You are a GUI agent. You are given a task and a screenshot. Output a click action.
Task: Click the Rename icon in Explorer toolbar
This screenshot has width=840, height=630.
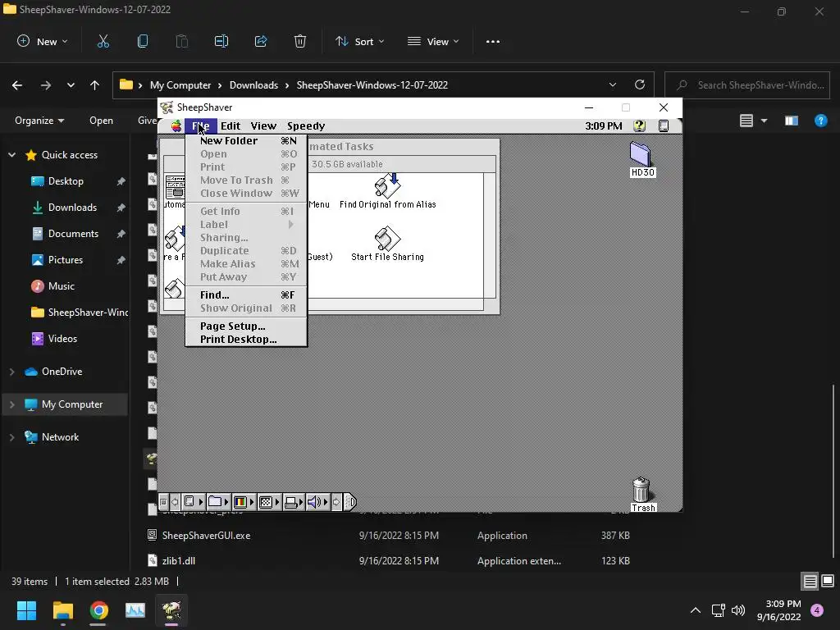click(x=221, y=41)
